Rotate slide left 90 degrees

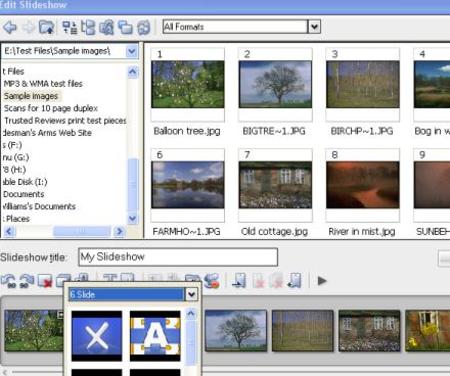coord(8,281)
